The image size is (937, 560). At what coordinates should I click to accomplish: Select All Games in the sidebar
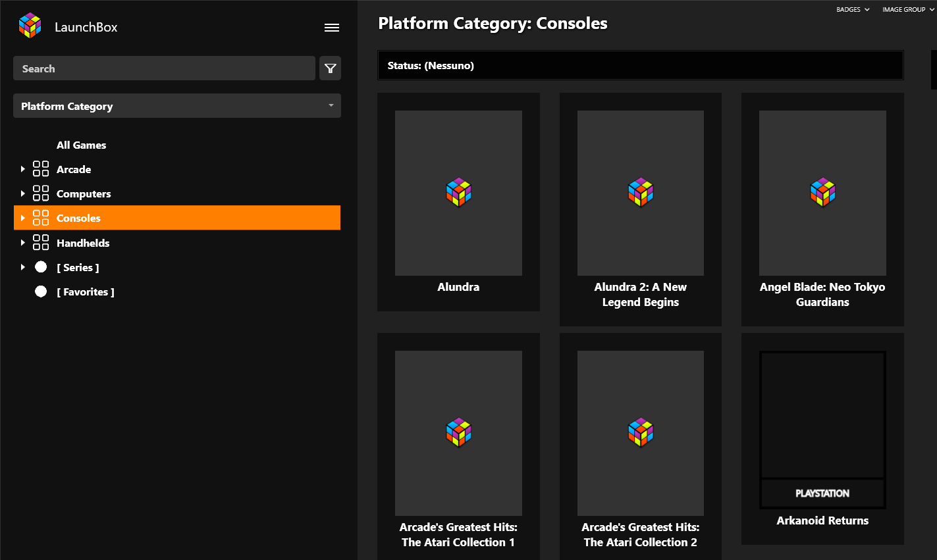(81, 145)
